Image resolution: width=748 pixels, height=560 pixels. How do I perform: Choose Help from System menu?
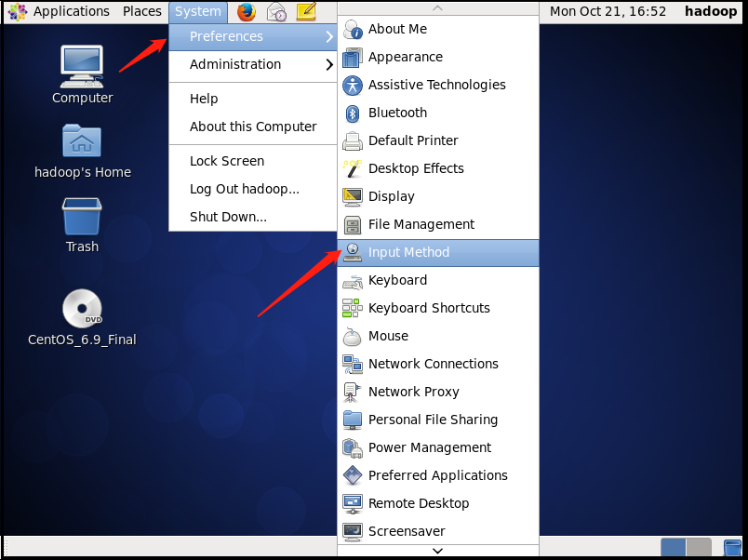253,99
